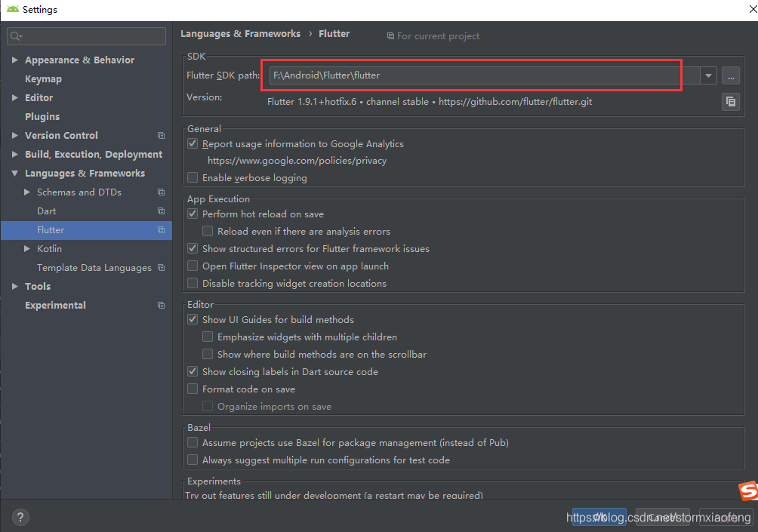Viewport: 758px width, 532px height.
Task: Open Google privacy policy link
Action: 297,161
